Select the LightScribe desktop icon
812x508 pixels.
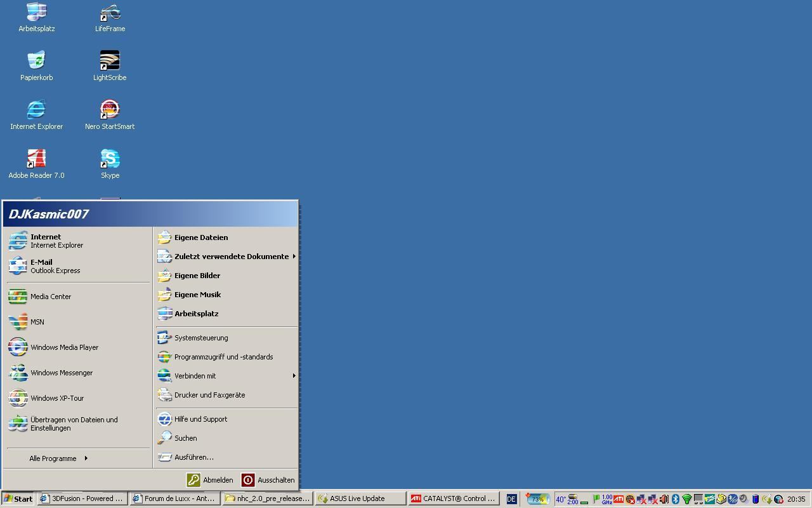[110, 66]
